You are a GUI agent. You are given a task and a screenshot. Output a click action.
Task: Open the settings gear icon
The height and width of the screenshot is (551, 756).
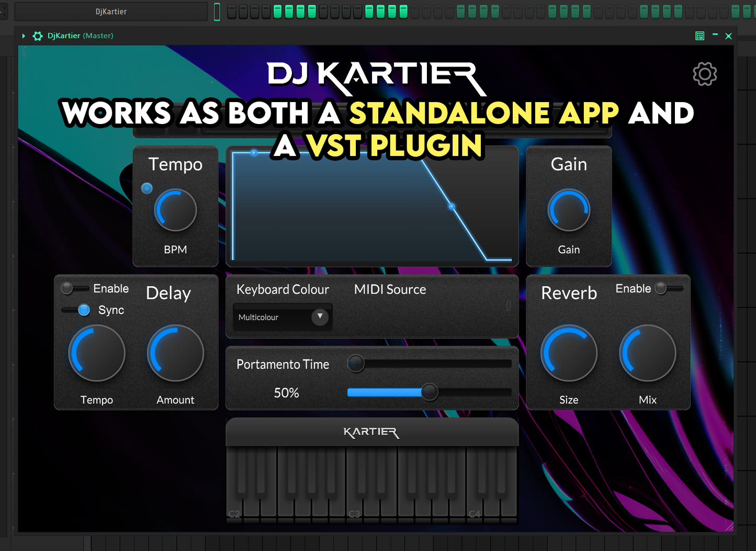tap(704, 74)
